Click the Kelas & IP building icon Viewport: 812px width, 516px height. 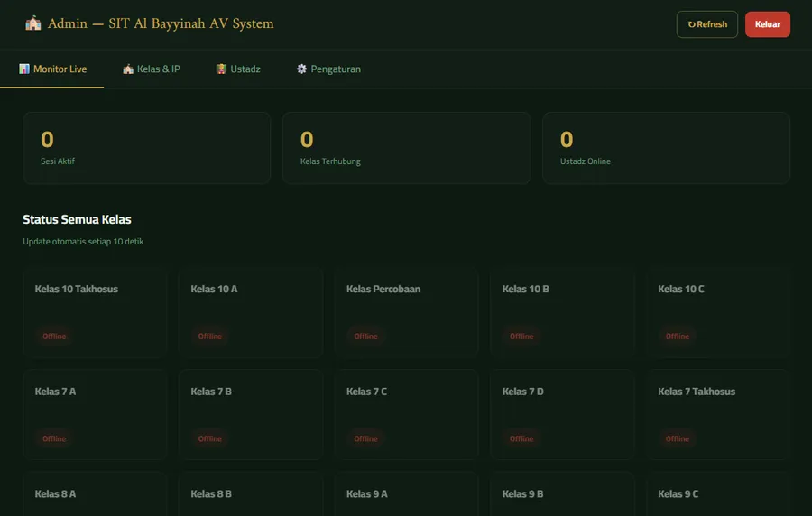(128, 69)
